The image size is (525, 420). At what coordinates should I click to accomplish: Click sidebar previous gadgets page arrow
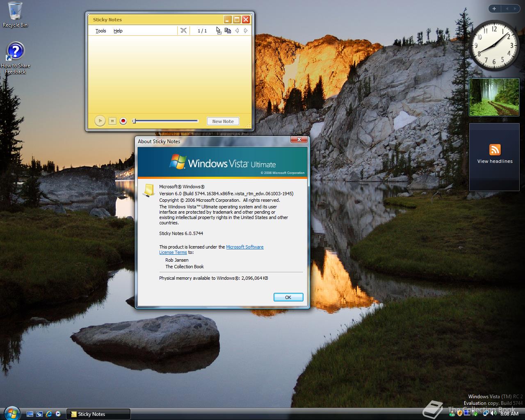(507, 8)
